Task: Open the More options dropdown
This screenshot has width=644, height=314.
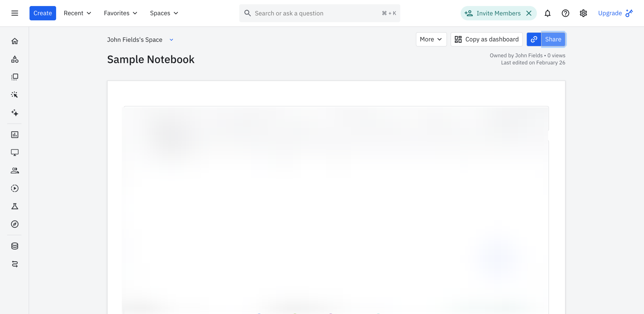Action: point(431,39)
